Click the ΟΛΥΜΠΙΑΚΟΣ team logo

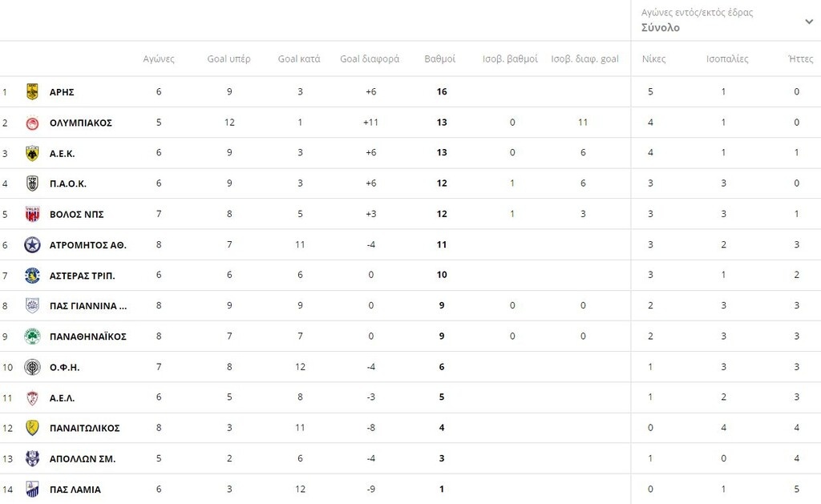click(x=32, y=123)
